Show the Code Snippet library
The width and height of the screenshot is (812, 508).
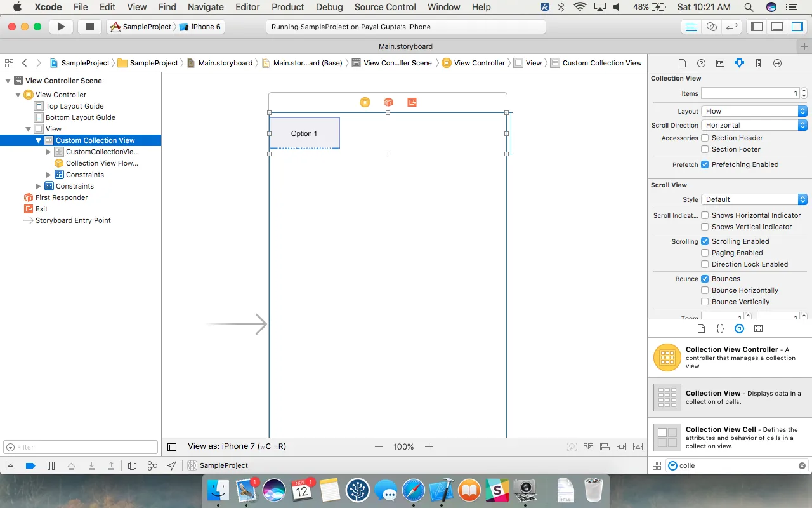pyautogui.click(x=720, y=329)
